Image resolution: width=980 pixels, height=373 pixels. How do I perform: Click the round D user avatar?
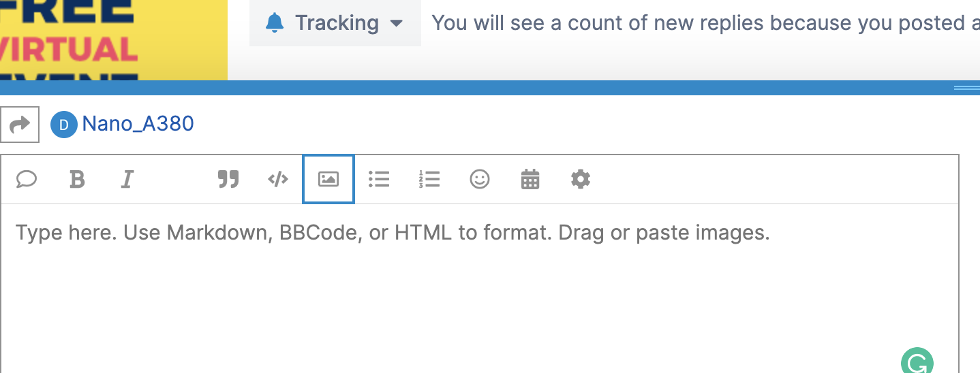tap(63, 125)
